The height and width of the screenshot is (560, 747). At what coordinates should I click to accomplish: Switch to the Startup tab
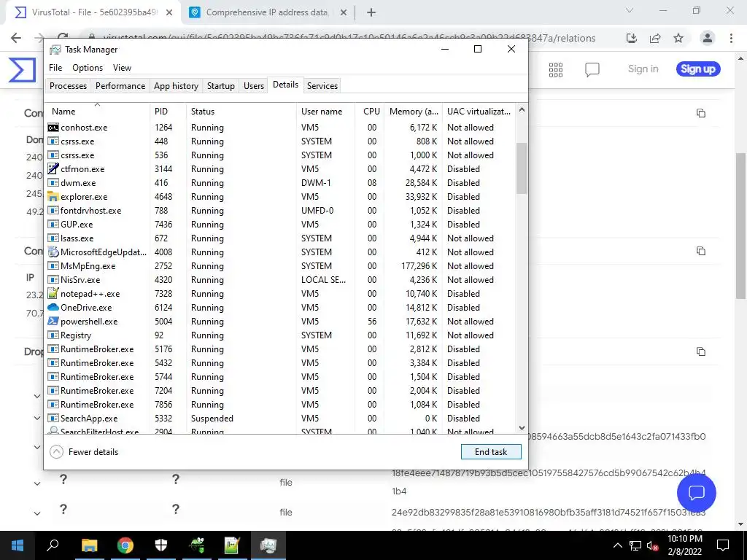(220, 86)
